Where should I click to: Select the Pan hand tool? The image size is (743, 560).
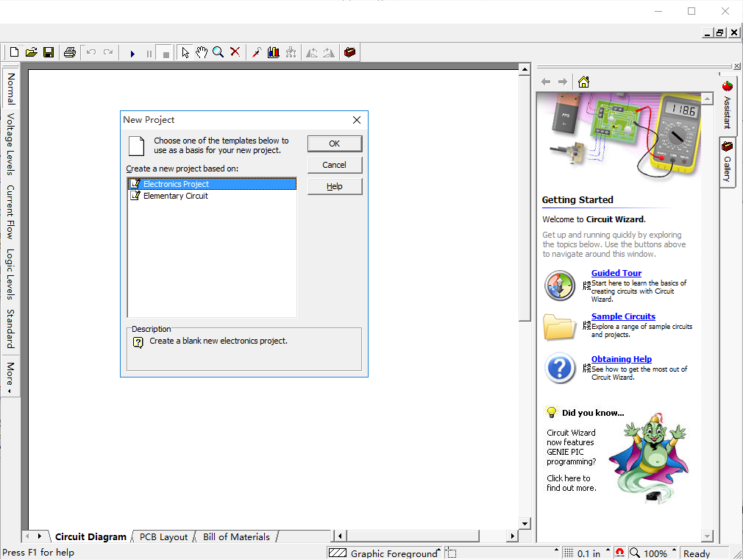[x=202, y=52]
